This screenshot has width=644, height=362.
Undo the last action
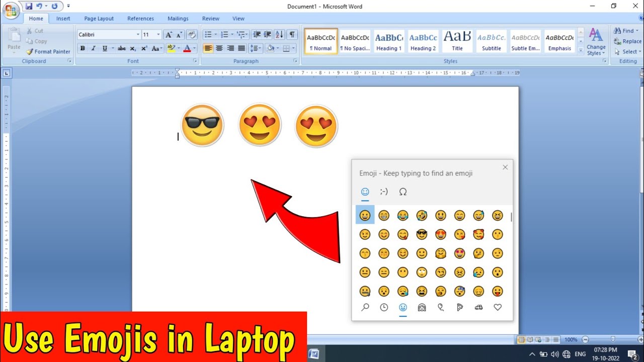(39, 7)
